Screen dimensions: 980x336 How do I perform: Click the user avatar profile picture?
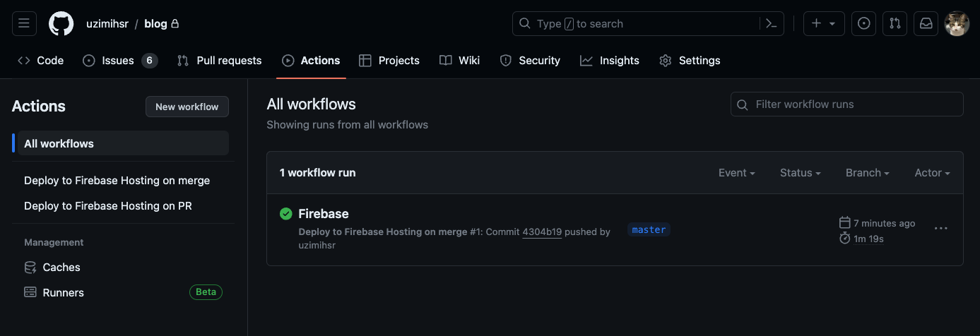coord(957,23)
